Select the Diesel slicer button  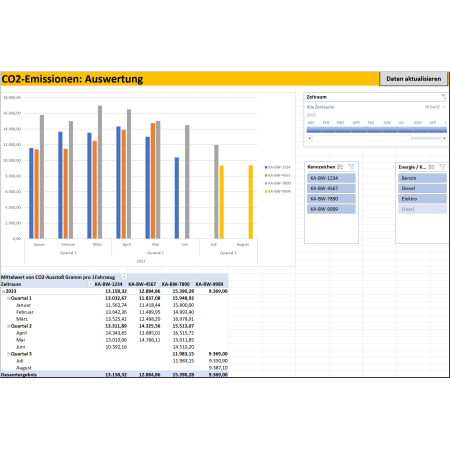[422, 188]
